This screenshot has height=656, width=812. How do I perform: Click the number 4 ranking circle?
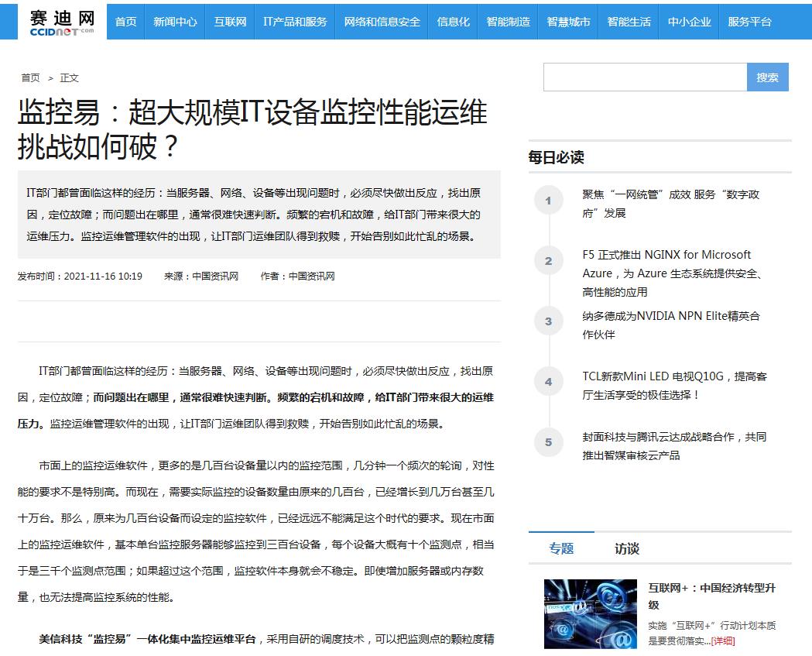point(548,382)
